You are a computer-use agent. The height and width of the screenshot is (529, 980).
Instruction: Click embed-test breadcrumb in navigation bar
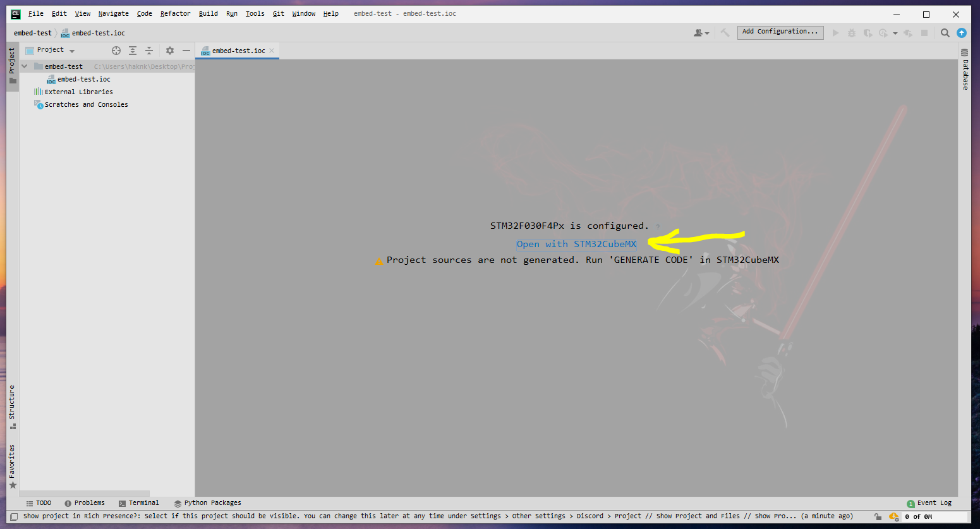(33, 33)
